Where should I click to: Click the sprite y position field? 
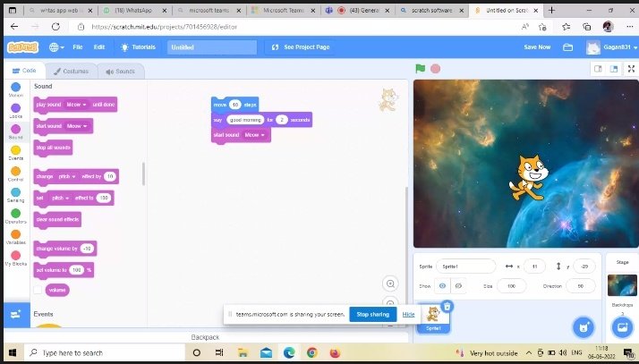[x=584, y=267]
